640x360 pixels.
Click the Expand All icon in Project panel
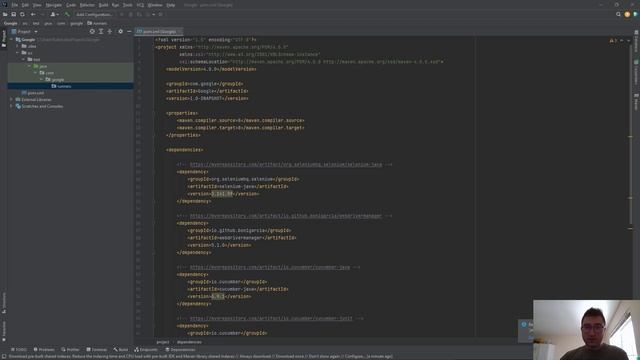point(101,31)
